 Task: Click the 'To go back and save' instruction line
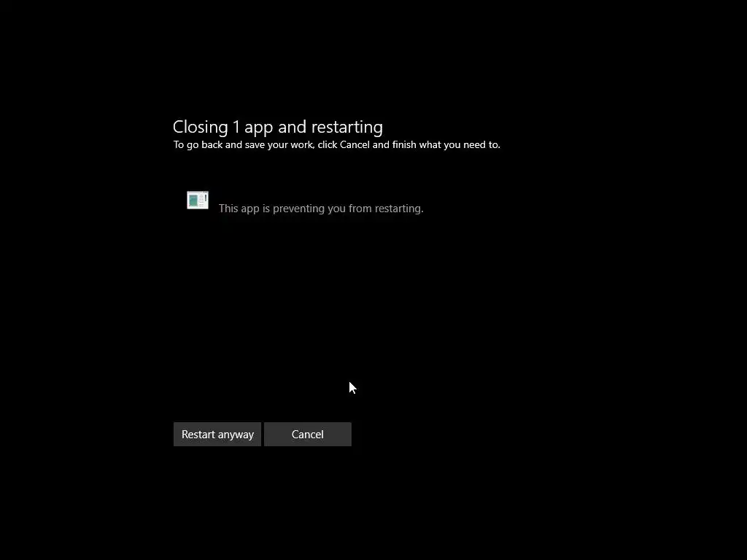[x=337, y=145]
